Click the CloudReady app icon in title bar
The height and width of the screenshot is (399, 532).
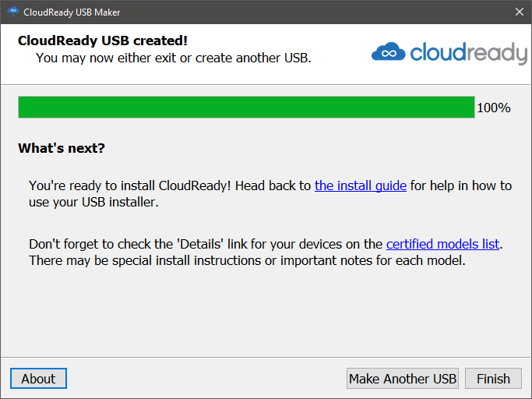(13, 12)
